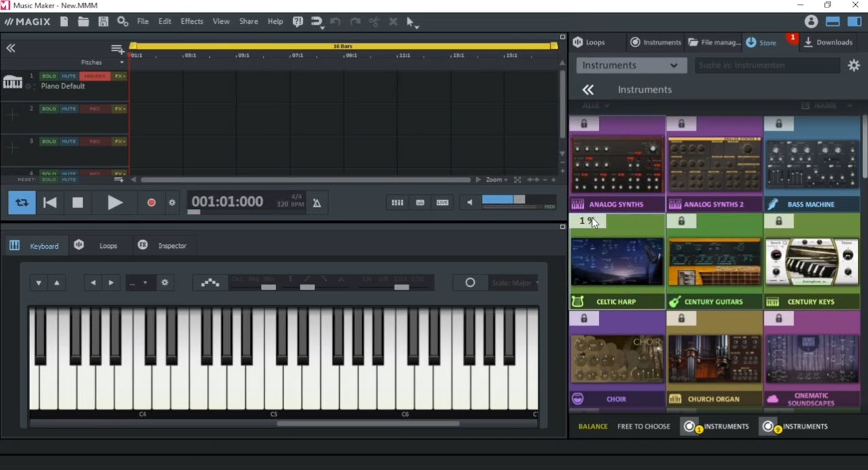
Task: Expand the Pitches dropdown
Action: [x=103, y=62]
